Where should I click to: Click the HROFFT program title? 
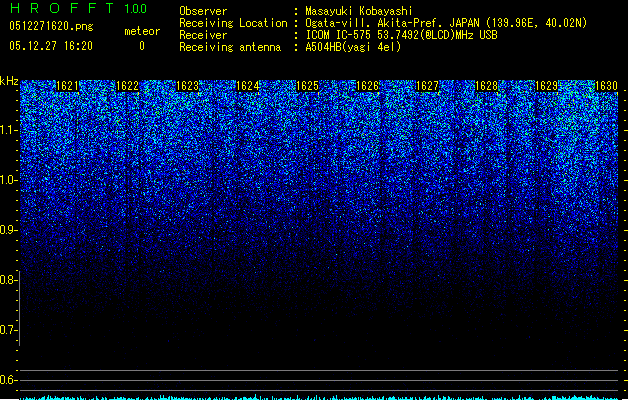[62, 8]
